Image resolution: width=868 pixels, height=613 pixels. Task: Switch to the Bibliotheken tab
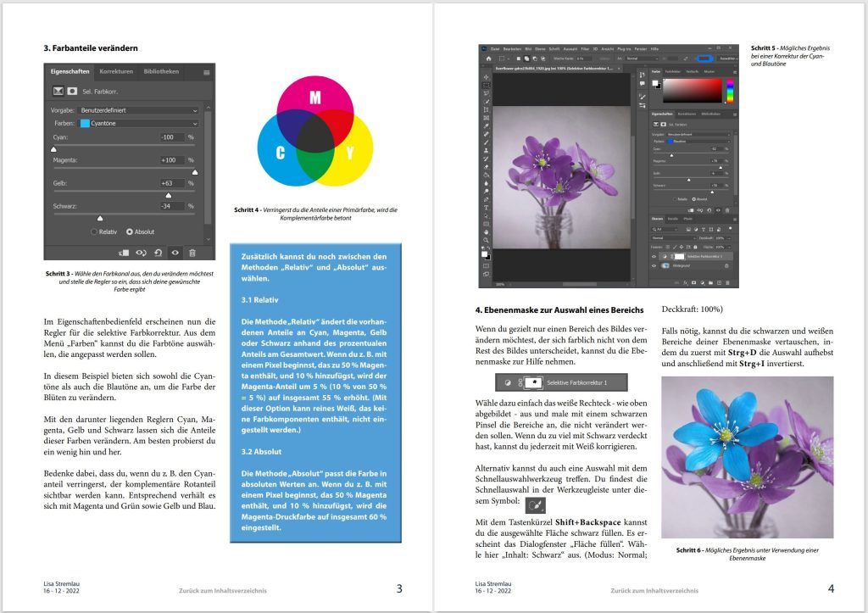tap(161, 72)
